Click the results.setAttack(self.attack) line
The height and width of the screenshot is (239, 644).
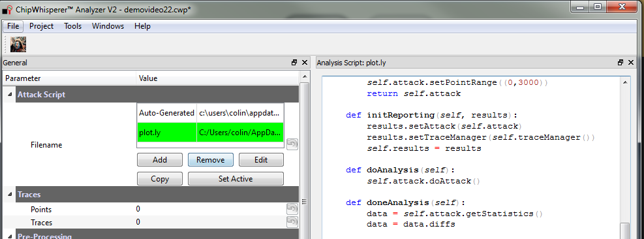click(444, 126)
